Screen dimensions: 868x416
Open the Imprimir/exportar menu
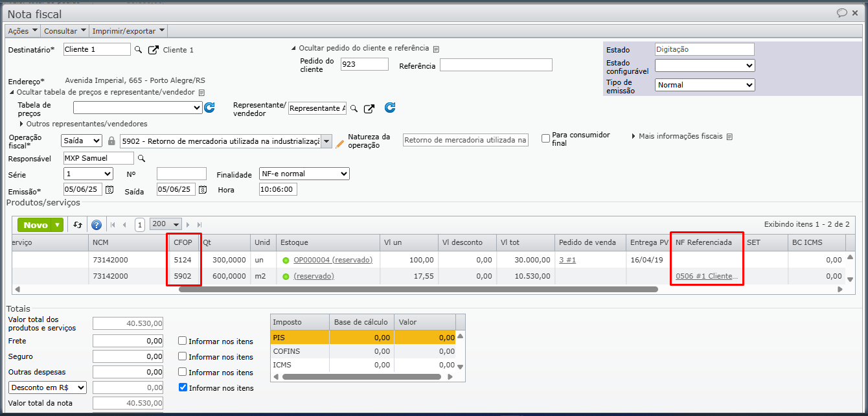tap(128, 30)
